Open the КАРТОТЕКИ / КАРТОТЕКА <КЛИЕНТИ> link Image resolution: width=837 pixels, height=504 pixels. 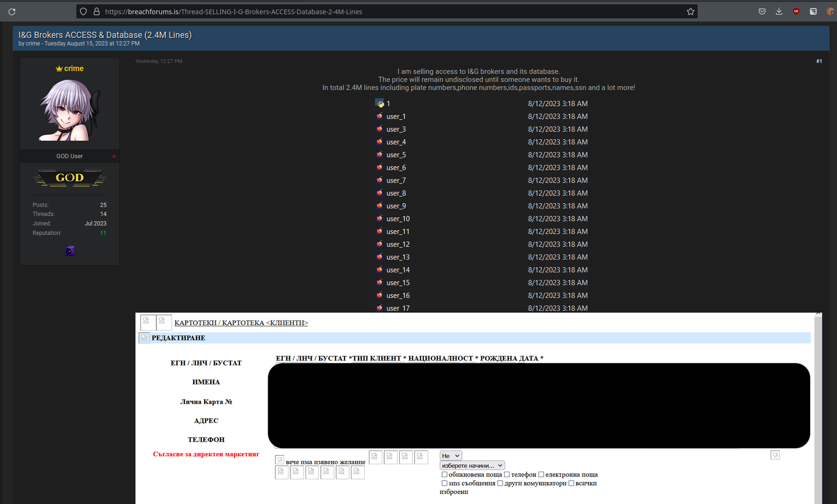pyautogui.click(x=241, y=323)
